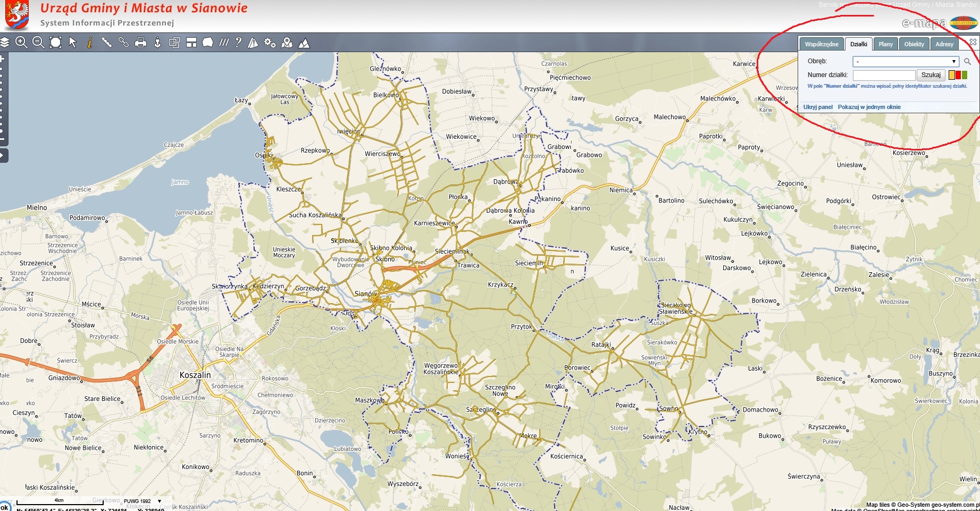Select the zoom out magnifier tool
Viewport: 980px width, 511px height.
[x=38, y=43]
